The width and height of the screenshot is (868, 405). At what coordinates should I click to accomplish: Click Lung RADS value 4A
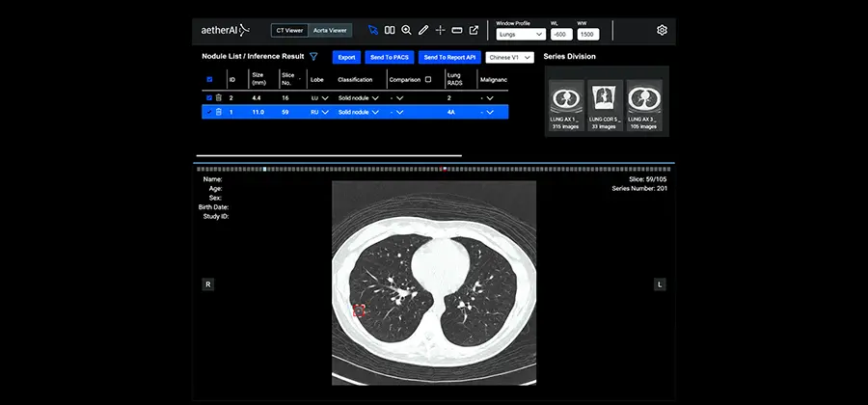click(450, 112)
